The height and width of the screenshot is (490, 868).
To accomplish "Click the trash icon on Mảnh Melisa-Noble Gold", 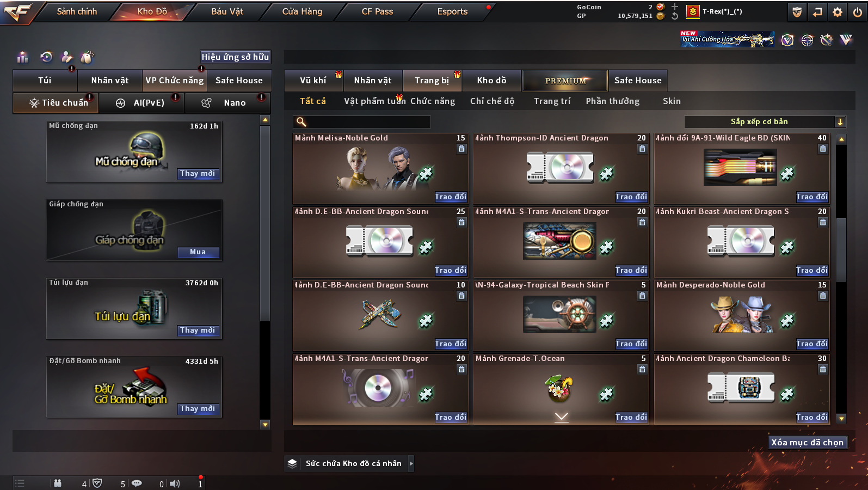I will tap(461, 149).
